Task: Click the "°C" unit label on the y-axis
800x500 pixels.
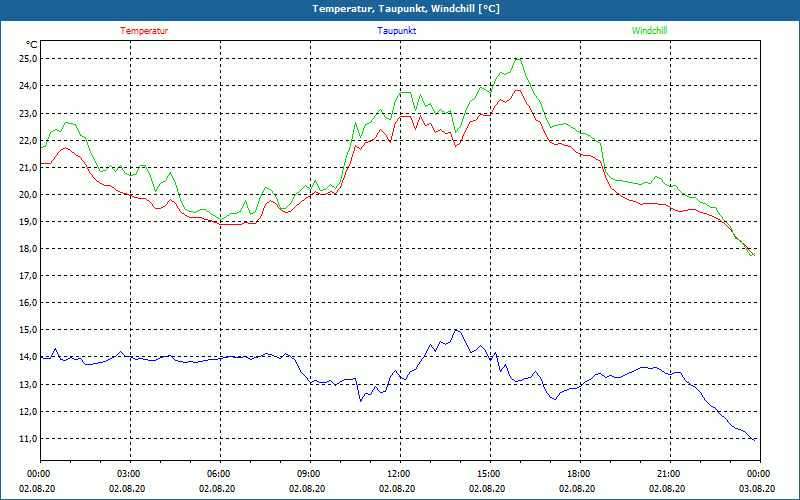Action: click(32, 45)
